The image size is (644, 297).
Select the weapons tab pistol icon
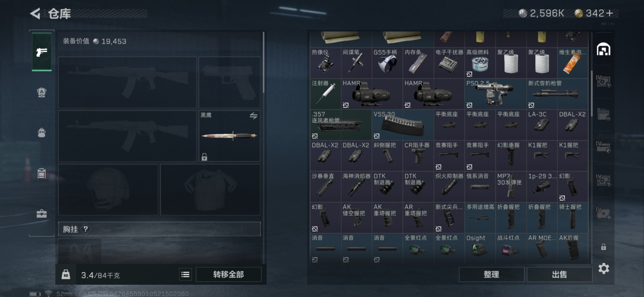point(42,52)
